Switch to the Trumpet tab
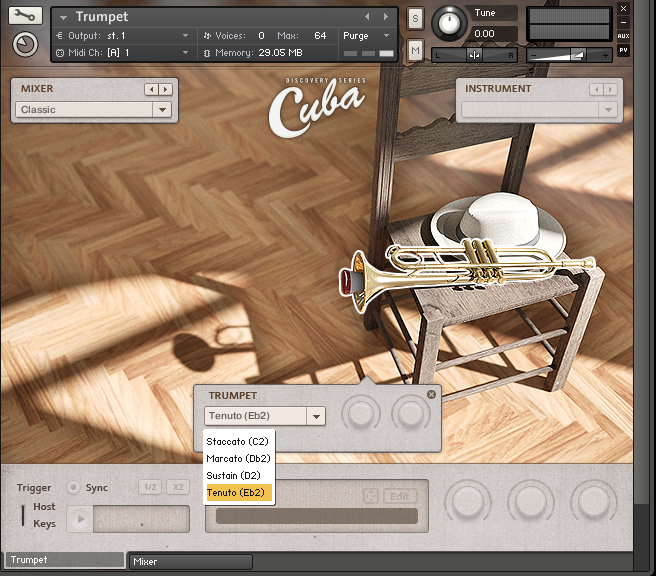Screen dimensions: 656x576 65,560
